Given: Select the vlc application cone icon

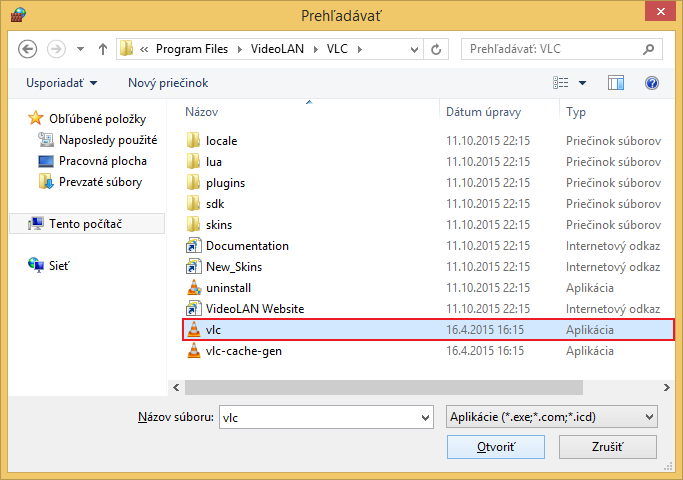Looking at the screenshot, I should [x=194, y=329].
